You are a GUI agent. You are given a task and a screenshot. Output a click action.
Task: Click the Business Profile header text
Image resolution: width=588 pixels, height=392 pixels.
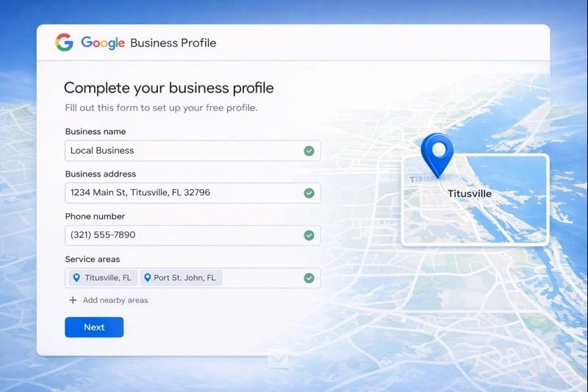click(x=173, y=43)
